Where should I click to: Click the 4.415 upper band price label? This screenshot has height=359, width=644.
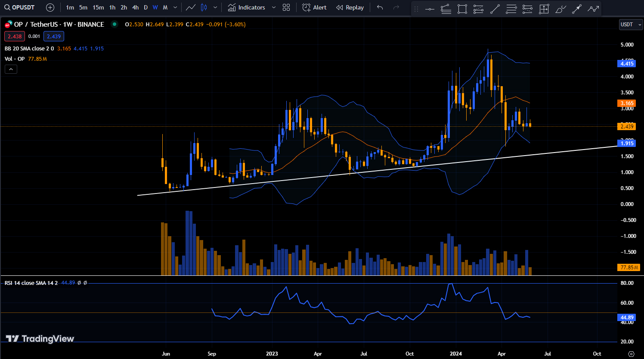coord(627,64)
